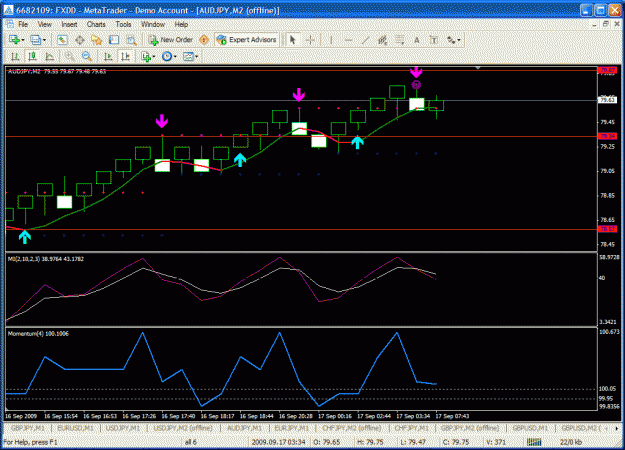Open the Charts menu
This screenshot has height=450, width=625.
(96, 24)
